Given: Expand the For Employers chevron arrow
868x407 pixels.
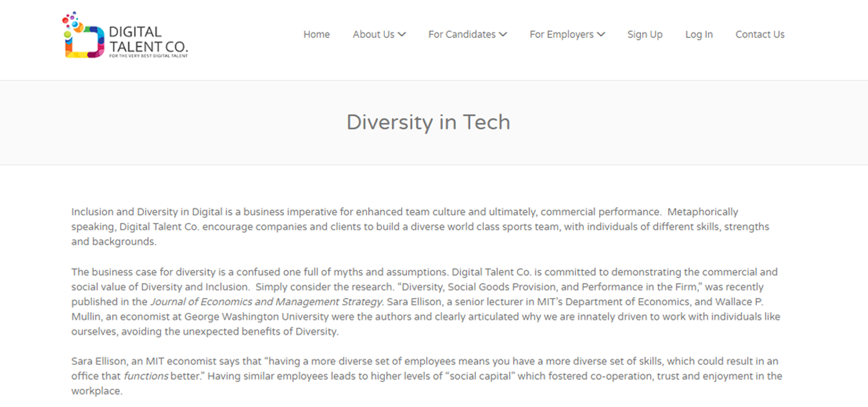Looking at the screenshot, I should click(x=601, y=35).
